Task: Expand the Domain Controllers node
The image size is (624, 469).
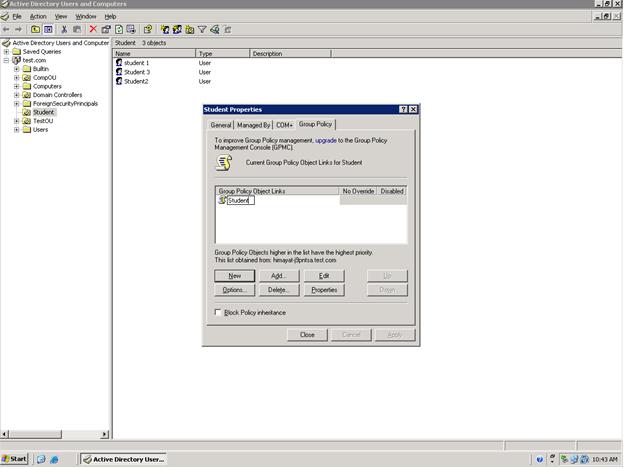Action: 17,95
